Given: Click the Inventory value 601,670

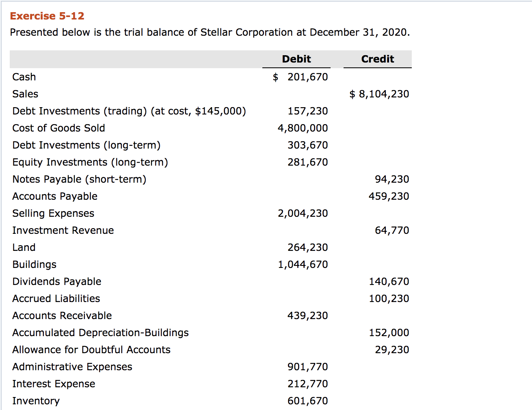Looking at the screenshot, I should (x=308, y=401).
